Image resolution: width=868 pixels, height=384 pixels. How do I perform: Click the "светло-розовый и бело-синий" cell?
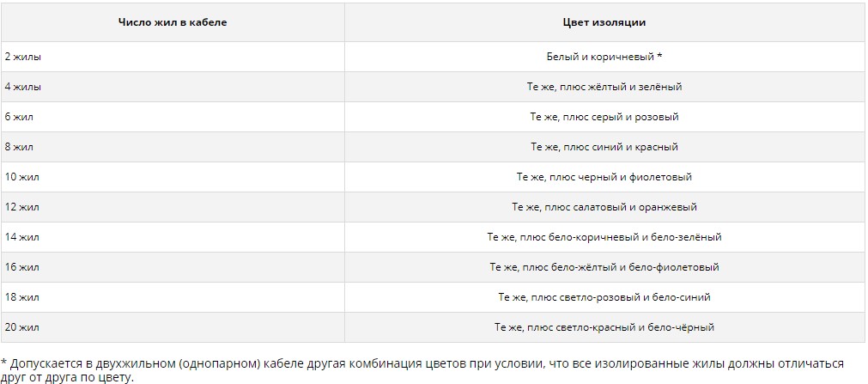tap(604, 297)
